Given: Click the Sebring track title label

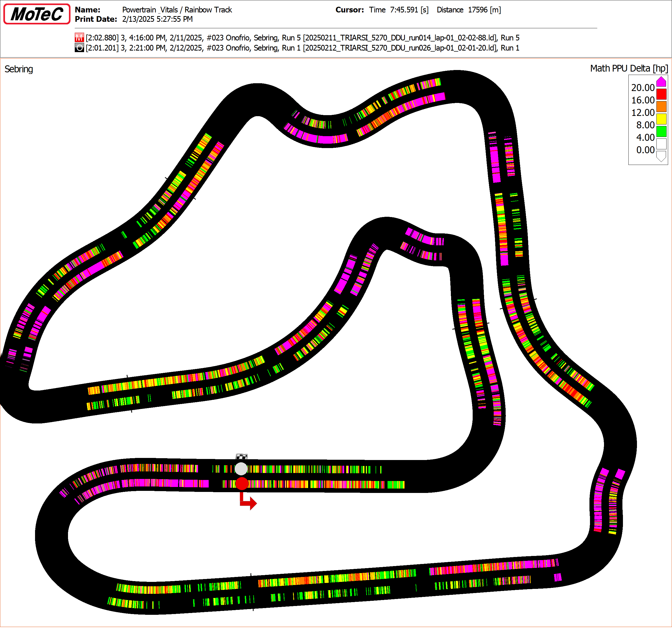Looking at the screenshot, I should [19, 69].
